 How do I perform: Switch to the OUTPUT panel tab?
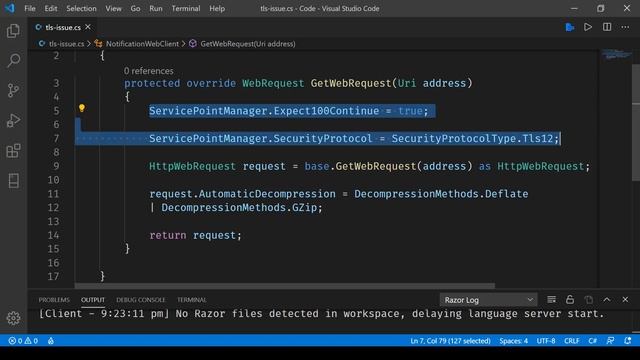point(93,300)
